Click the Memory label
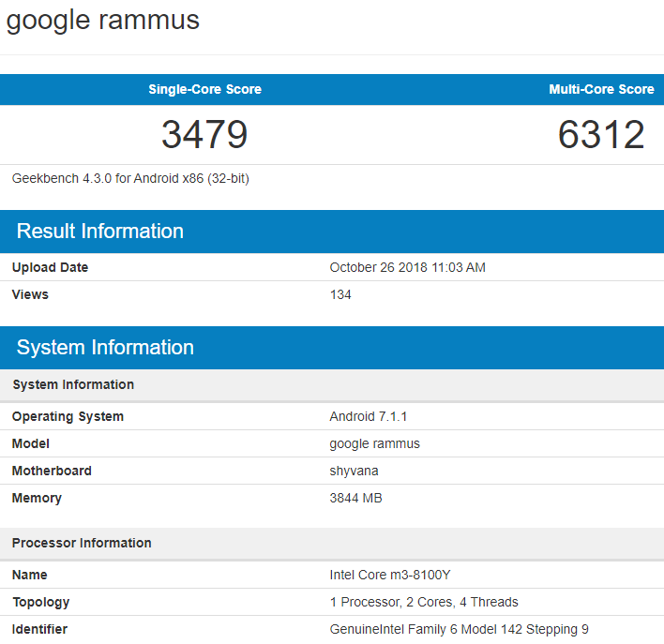This screenshot has width=664, height=644. [x=37, y=499]
